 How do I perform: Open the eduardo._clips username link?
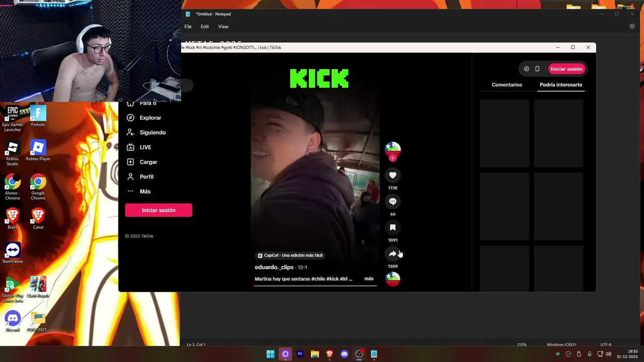(x=274, y=267)
